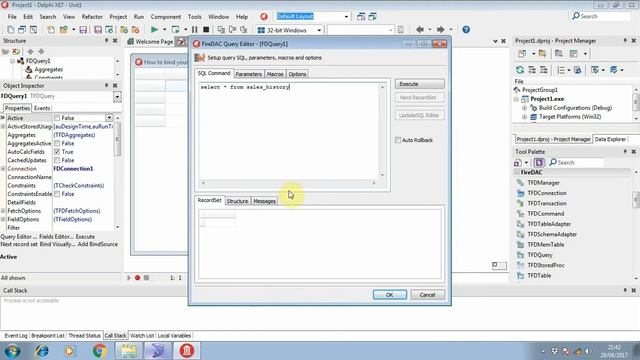The width and height of the screenshot is (640, 360).
Task: Click the Save desktop layout icon
Action: (x=361, y=17)
